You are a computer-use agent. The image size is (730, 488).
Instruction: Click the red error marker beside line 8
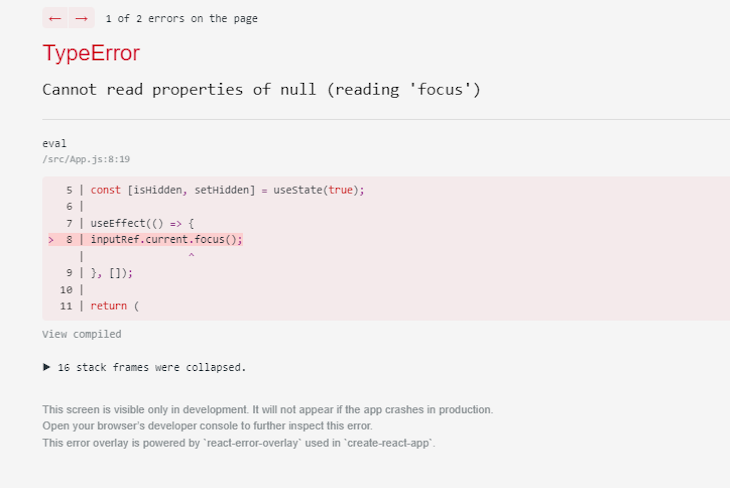51,240
